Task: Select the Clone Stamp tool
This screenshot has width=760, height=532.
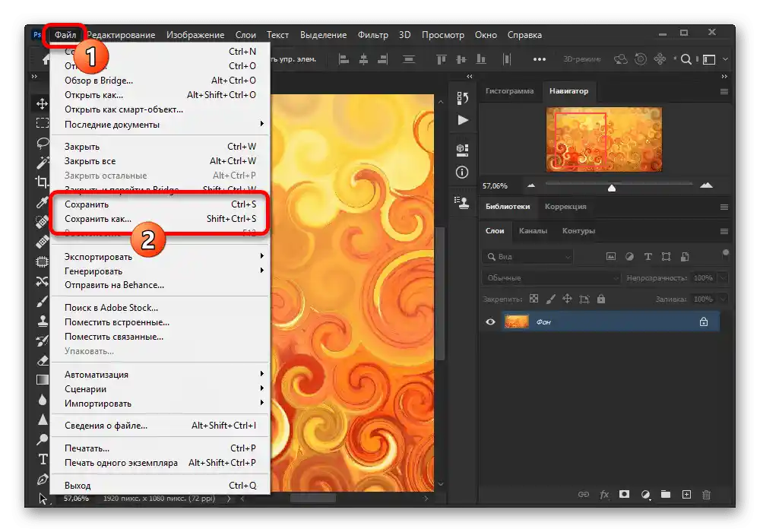Action: click(x=42, y=321)
